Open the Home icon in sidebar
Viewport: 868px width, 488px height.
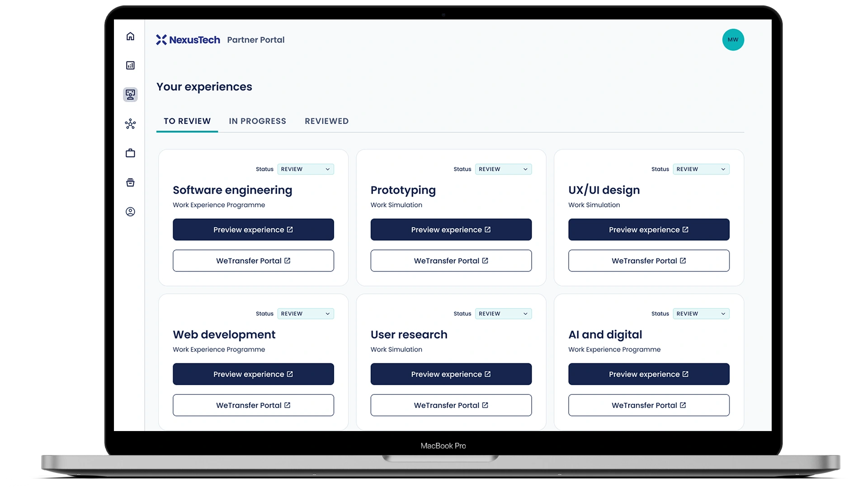[x=130, y=36]
